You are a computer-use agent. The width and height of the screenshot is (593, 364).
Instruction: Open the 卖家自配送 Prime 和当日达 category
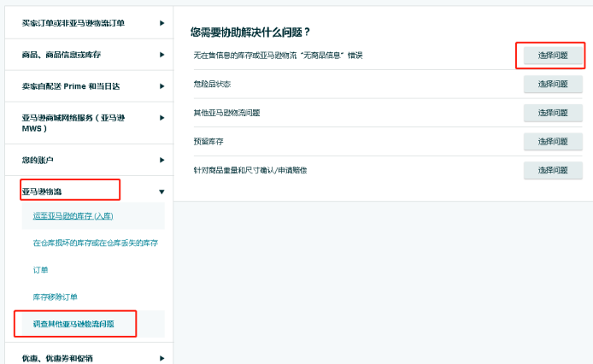71,86
